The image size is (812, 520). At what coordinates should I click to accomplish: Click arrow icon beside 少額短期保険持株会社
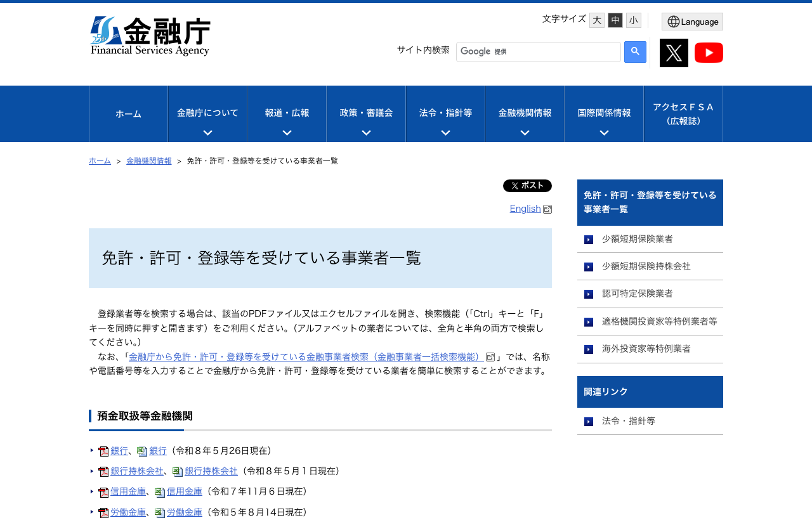(589, 267)
